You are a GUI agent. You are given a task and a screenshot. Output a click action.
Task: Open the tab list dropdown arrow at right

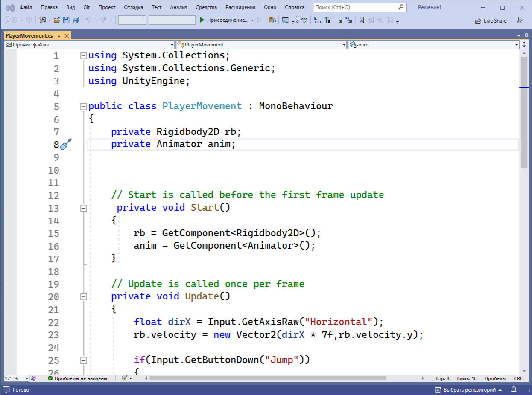pyautogui.click(x=519, y=35)
